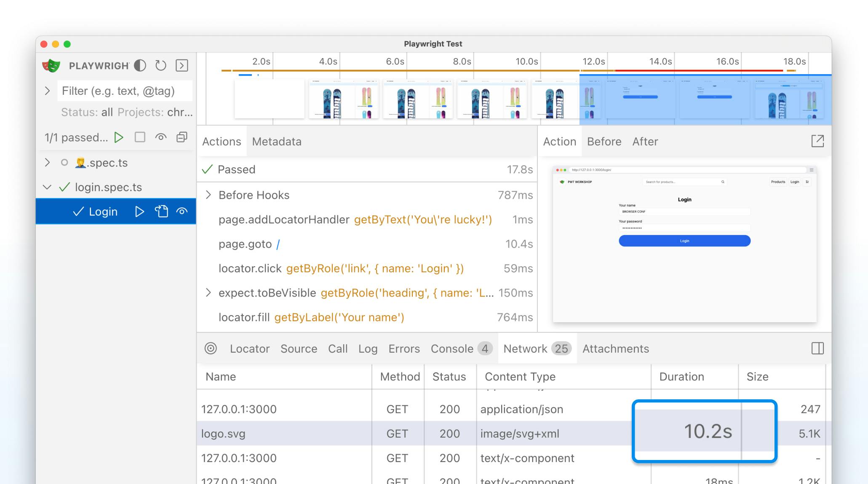The width and height of the screenshot is (868, 484).
Task: Toggle the eye icon next to 1/1 passed row
Action: point(161,138)
